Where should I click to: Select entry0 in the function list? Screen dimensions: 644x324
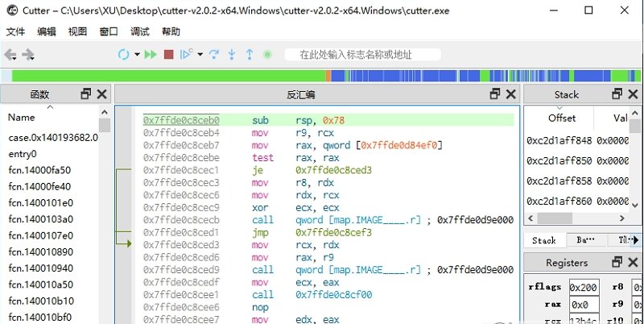pos(23,154)
